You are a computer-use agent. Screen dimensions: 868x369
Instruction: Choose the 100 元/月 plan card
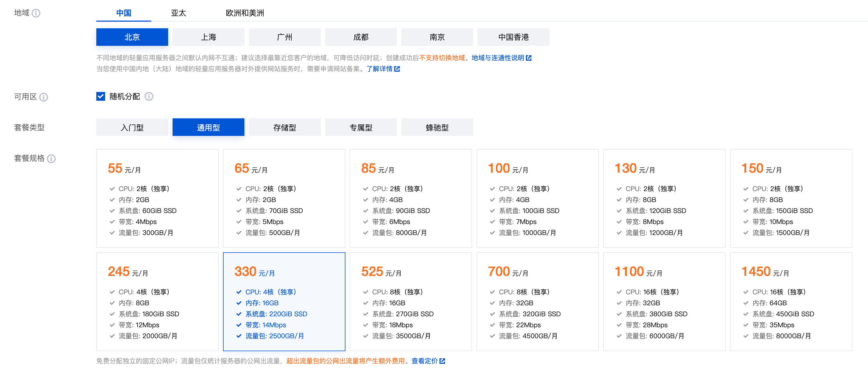coord(537,198)
